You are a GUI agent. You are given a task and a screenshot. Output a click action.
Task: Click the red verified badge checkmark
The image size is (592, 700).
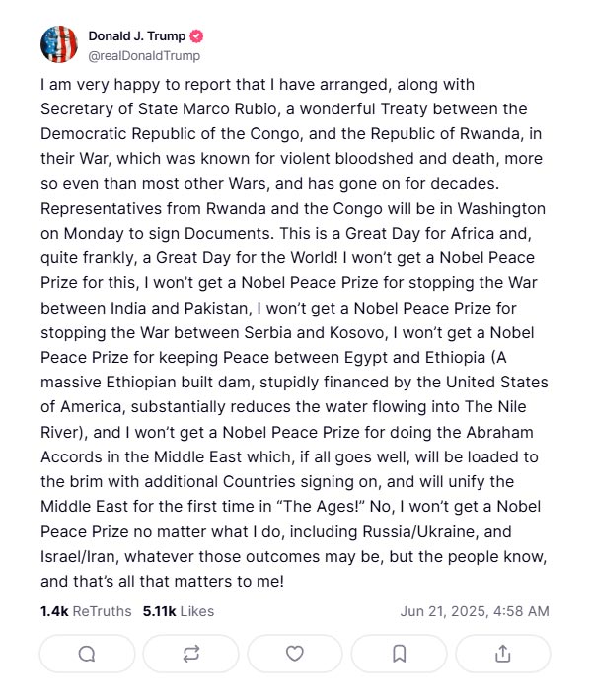click(x=196, y=36)
